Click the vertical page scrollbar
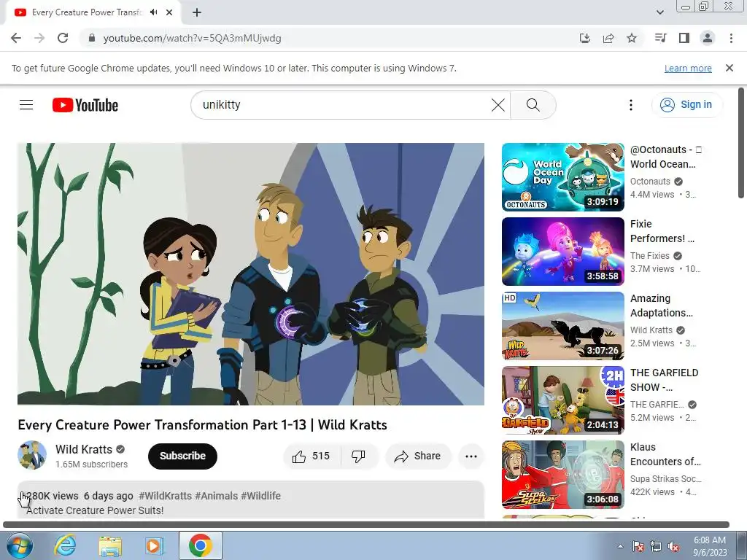Viewport: 747px width, 560px height. pos(741,143)
